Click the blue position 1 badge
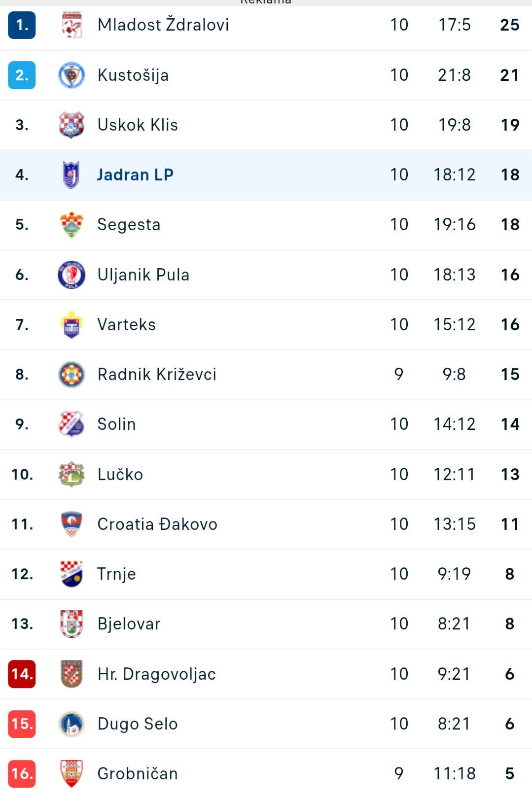532x798 pixels. click(x=22, y=25)
